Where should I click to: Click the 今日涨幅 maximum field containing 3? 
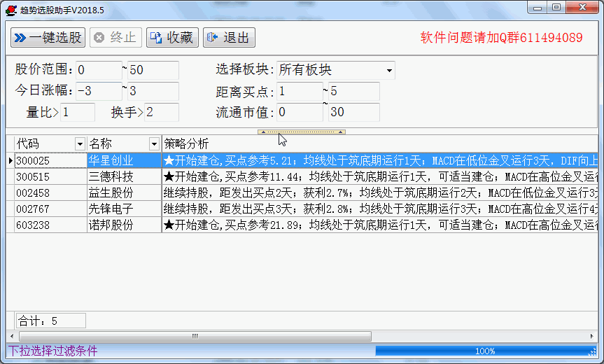point(153,91)
